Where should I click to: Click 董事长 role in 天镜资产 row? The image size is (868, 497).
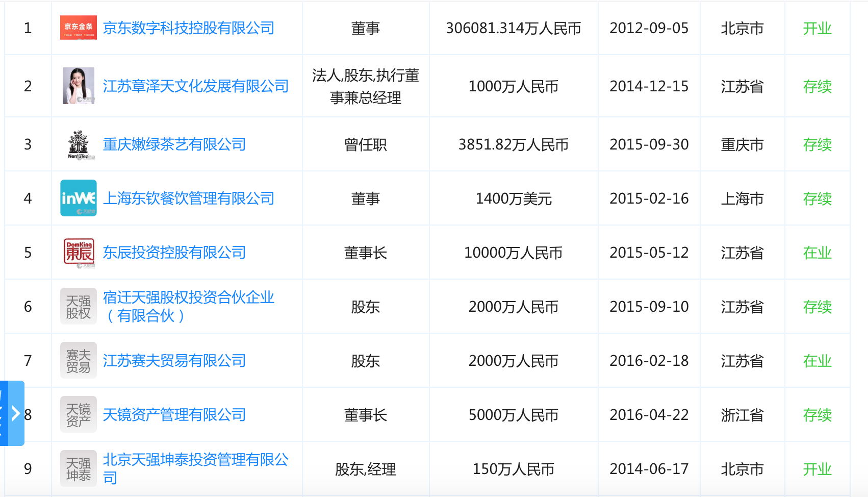tap(366, 415)
